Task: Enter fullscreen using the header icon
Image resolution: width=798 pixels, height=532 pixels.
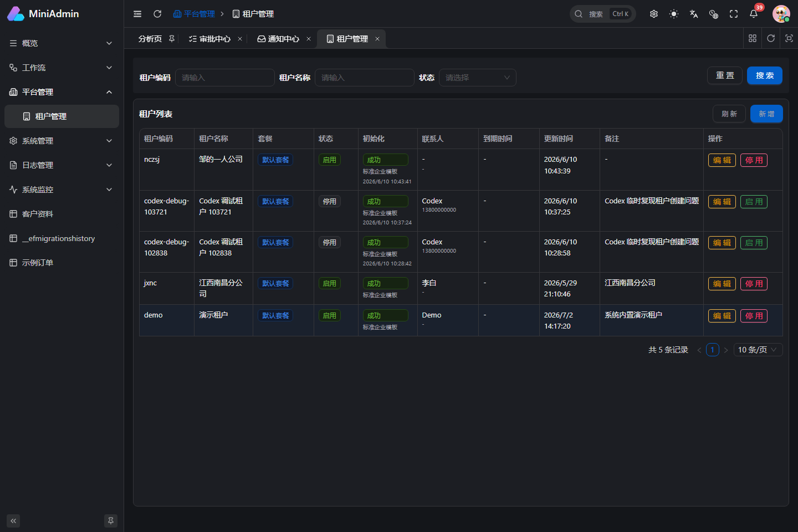Action: click(x=734, y=14)
